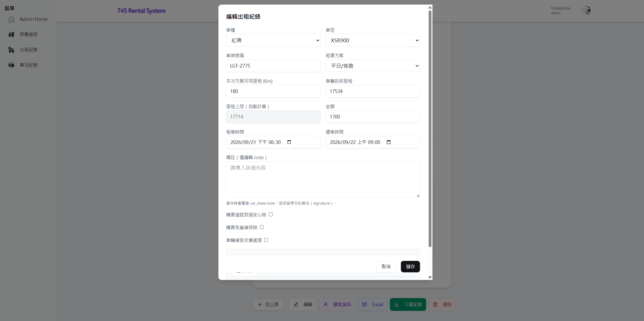Click the vehicle condition car icon

tap(11, 65)
